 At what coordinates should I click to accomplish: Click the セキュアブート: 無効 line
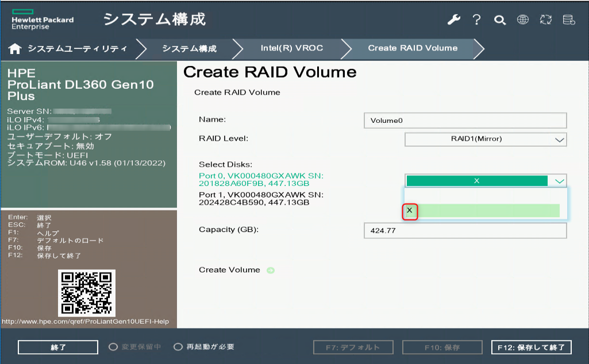point(51,146)
